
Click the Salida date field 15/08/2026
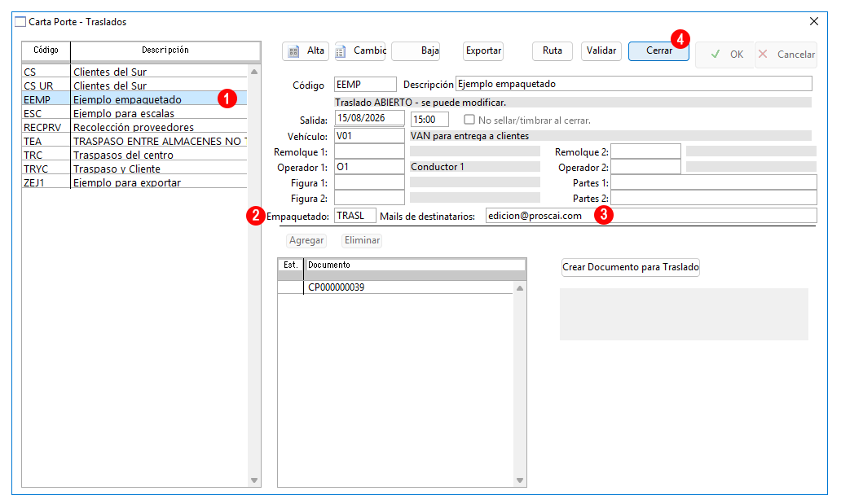coord(369,119)
